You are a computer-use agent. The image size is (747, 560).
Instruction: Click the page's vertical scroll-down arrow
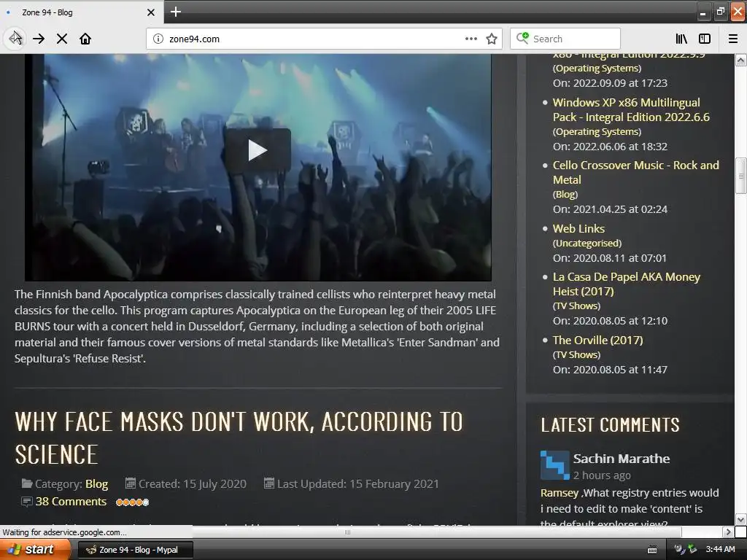pos(741,519)
